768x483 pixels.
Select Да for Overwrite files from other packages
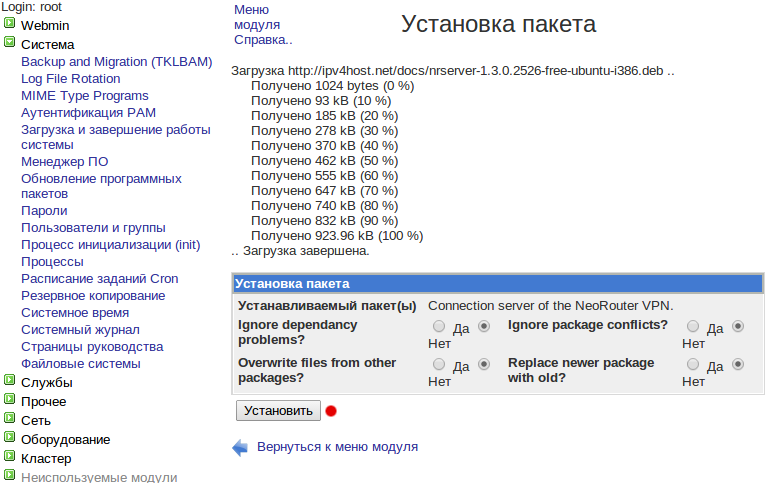pos(439,364)
